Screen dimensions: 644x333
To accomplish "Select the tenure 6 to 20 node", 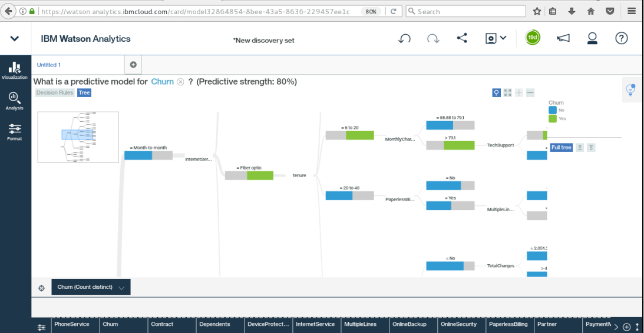I will pyautogui.click(x=349, y=135).
